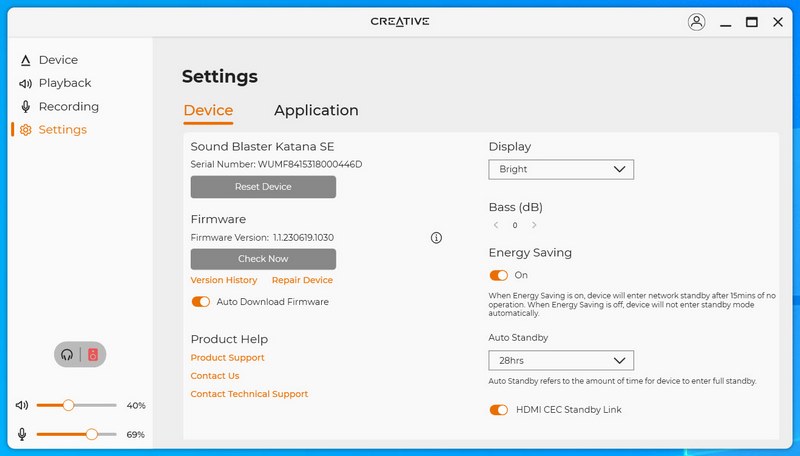Click the 69% microphone value
Screen dimensions: 800x456
point(136,435)
